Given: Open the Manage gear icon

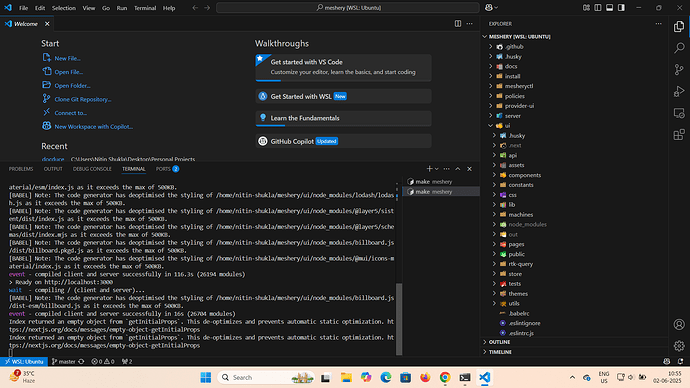Looking at the screenshot, I should [x=679, y=346].
